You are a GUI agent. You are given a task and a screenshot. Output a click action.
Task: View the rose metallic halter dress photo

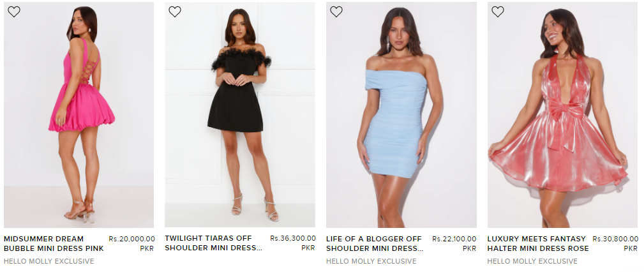click(x=563, y=115)
